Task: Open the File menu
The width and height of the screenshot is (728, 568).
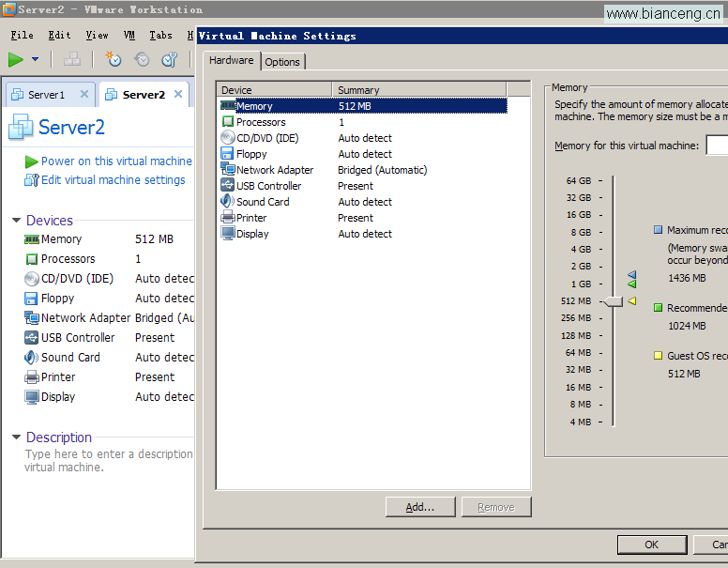Action: point(22,36)
